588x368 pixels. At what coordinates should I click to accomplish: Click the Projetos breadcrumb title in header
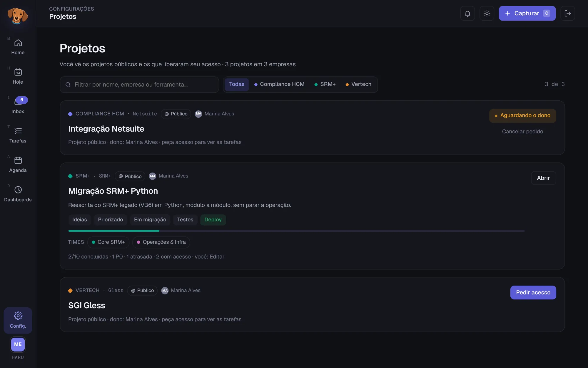click(x=63, y=17)
